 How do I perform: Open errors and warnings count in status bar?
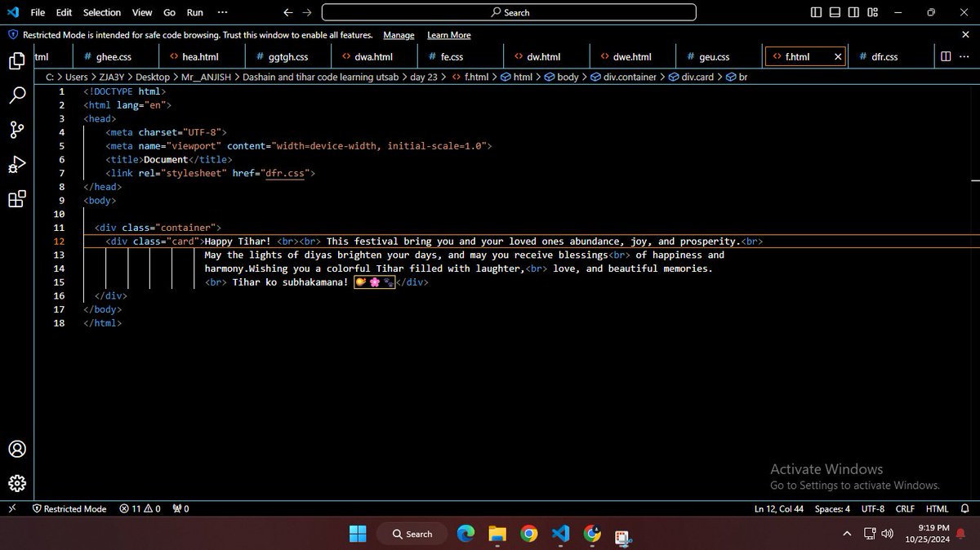[140, 508]
